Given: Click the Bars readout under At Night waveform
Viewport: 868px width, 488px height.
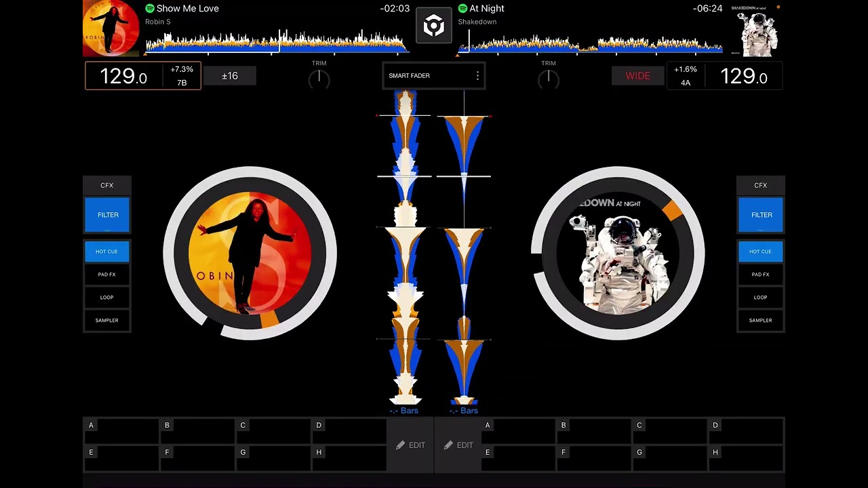Looking at the screenshot, I should 464,411.
